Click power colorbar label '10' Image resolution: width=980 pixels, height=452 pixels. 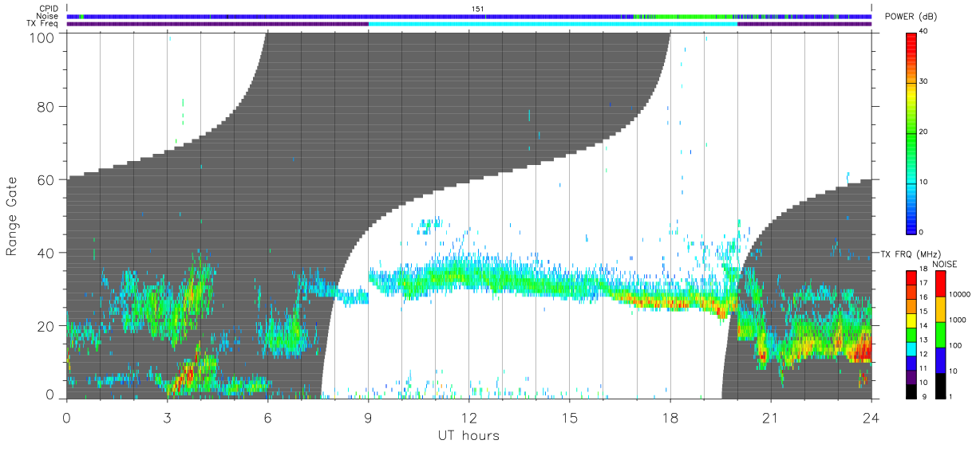925,182
